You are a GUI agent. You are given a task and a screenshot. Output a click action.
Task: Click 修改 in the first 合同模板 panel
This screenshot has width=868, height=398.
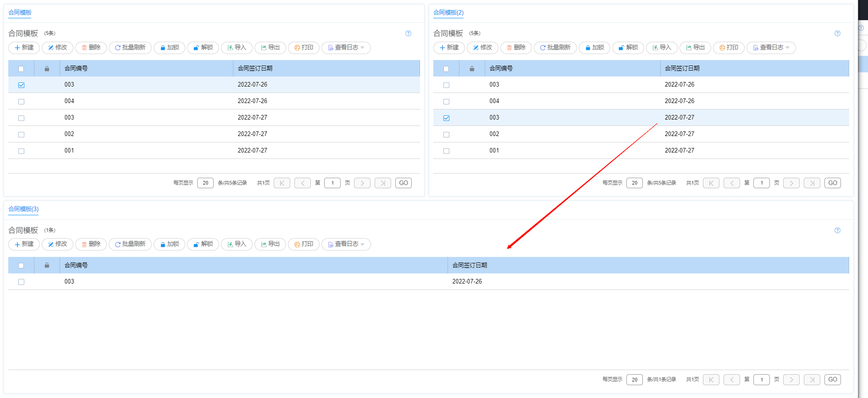coord(58,48)
